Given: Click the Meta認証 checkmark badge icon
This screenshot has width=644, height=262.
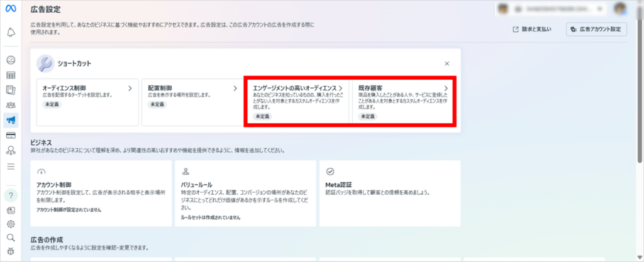Looking at the screenshot, I should click(x=330, y=172).
